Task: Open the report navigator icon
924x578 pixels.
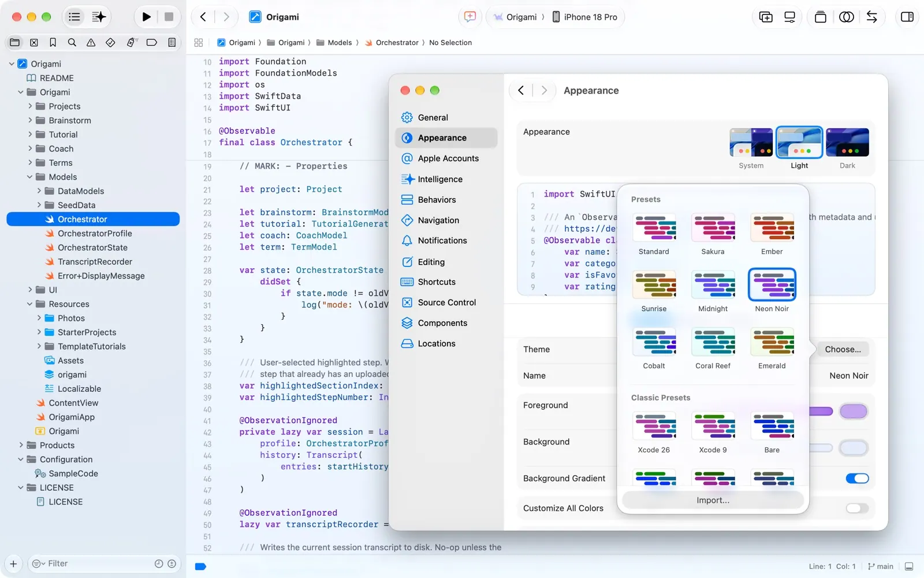Action: pos(172,42)
